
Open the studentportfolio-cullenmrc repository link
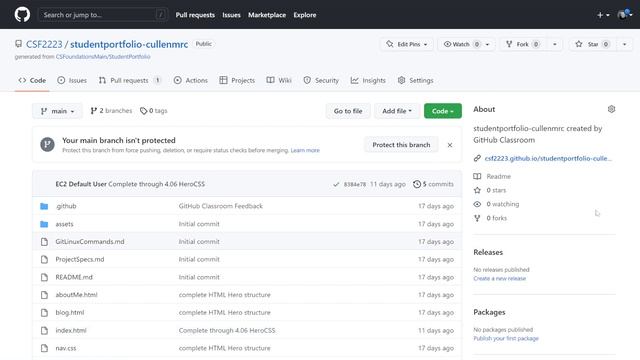coord(129,44)
